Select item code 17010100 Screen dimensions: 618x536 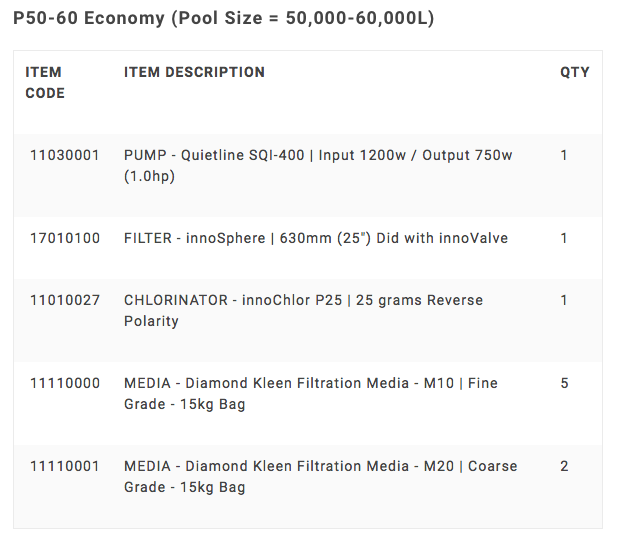[x=65, y=238]
